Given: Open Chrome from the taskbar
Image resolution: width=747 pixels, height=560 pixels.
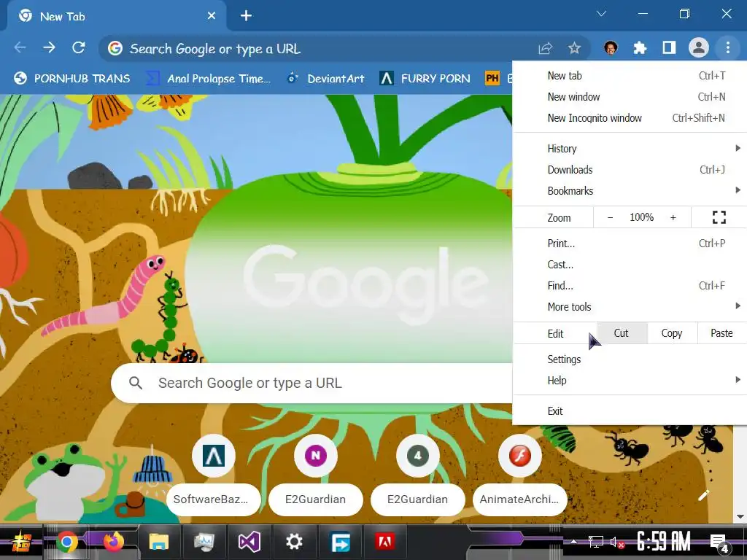Looking at the screenshot, I should coord(67,542).
